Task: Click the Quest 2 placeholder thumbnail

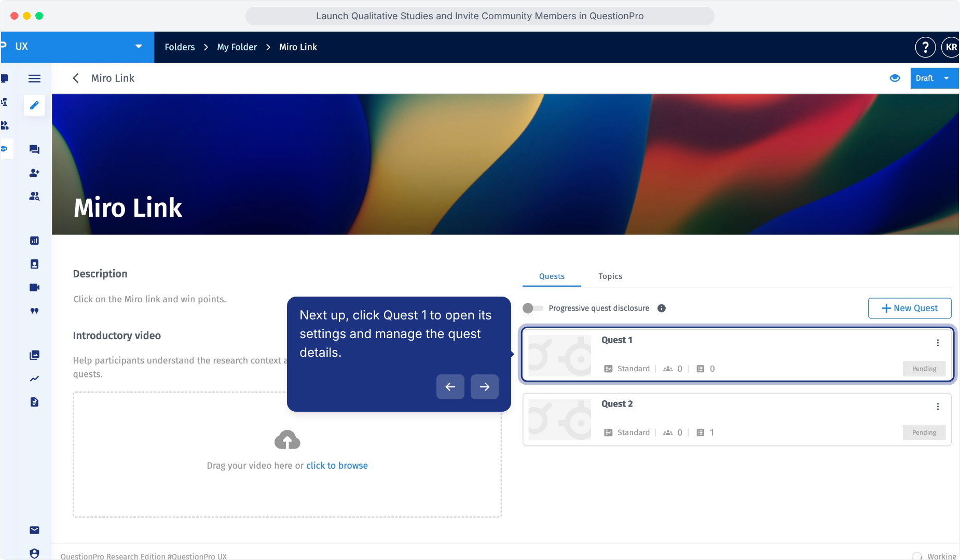Action: coord(559,419)
